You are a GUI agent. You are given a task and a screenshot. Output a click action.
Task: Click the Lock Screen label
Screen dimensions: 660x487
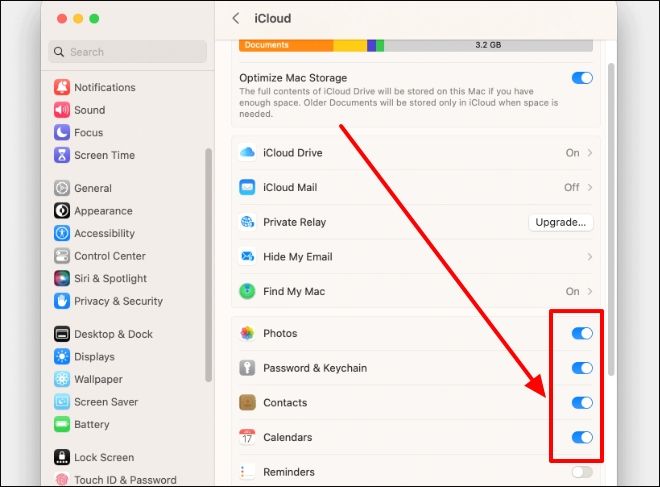pyautogui.click(x=104, y=457)
